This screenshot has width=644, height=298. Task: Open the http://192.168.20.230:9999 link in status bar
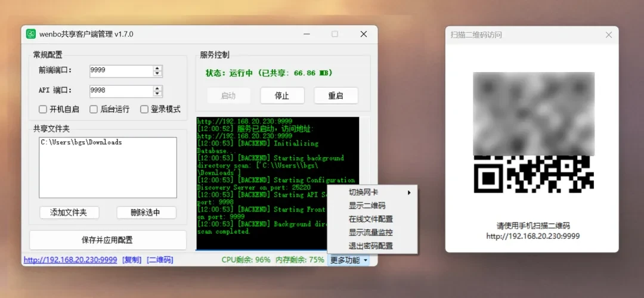[x=70, y=260]
